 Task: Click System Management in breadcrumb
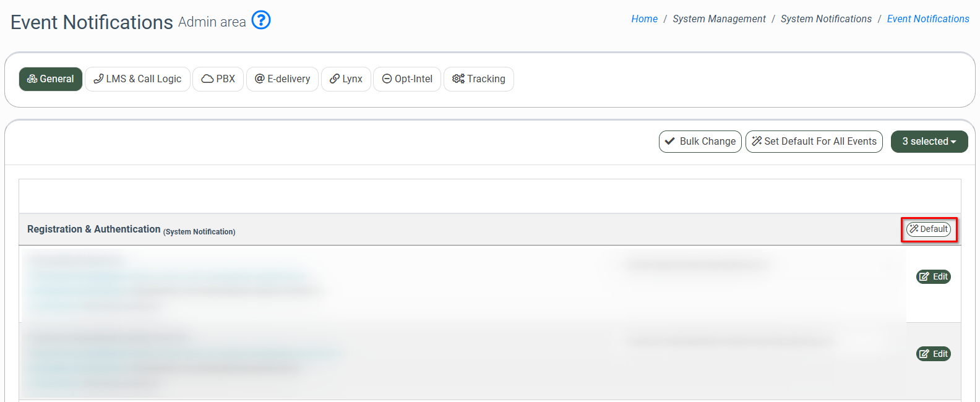719,19
